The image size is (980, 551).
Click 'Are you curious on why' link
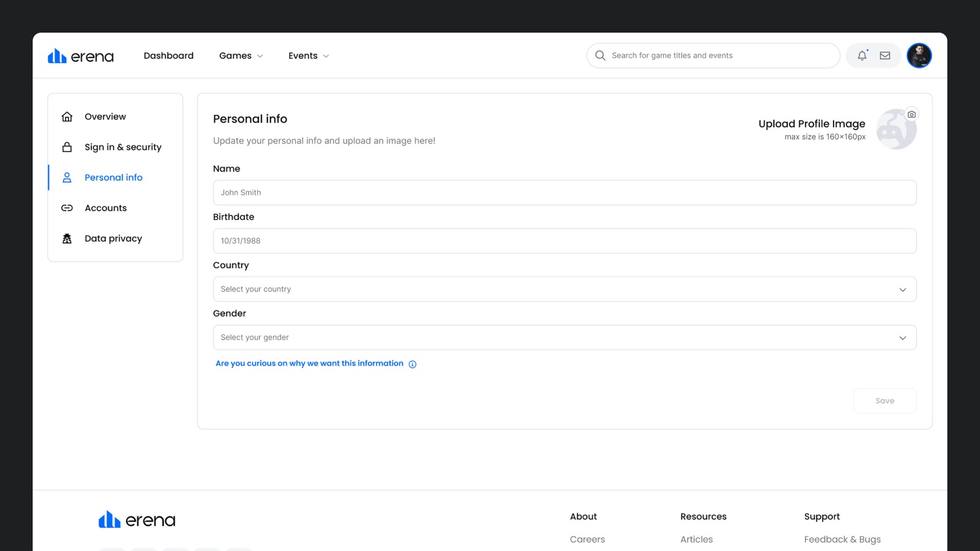coord(309,364)
